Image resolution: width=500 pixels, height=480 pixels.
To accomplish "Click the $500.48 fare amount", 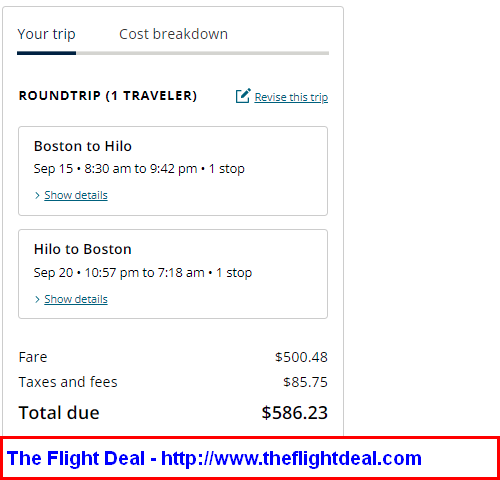I will pyautogui.click(x=301, y=357).
